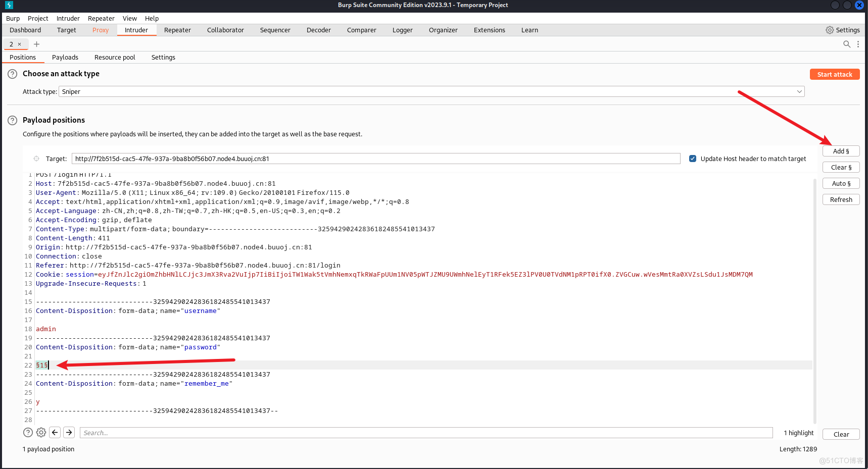Switch to the Extensions tab
This screenshot has width=868, height=469.
pyautogui.click(x=490, y=30)
